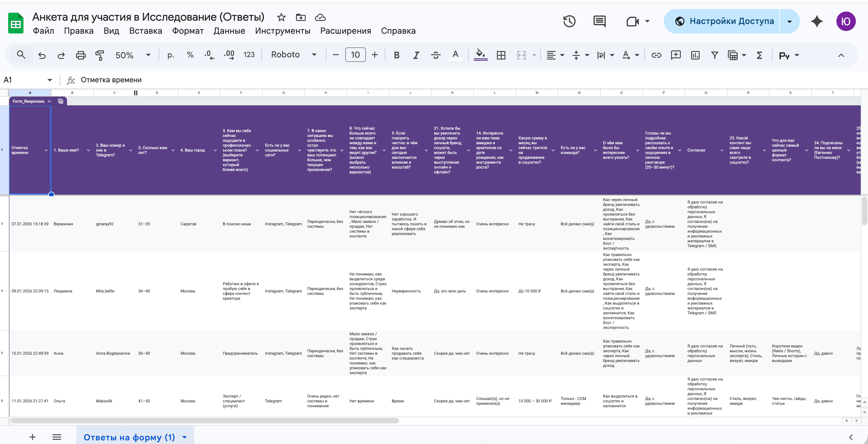Open version history clock icon
Screen dimensions: 868x444
[569, 21]
